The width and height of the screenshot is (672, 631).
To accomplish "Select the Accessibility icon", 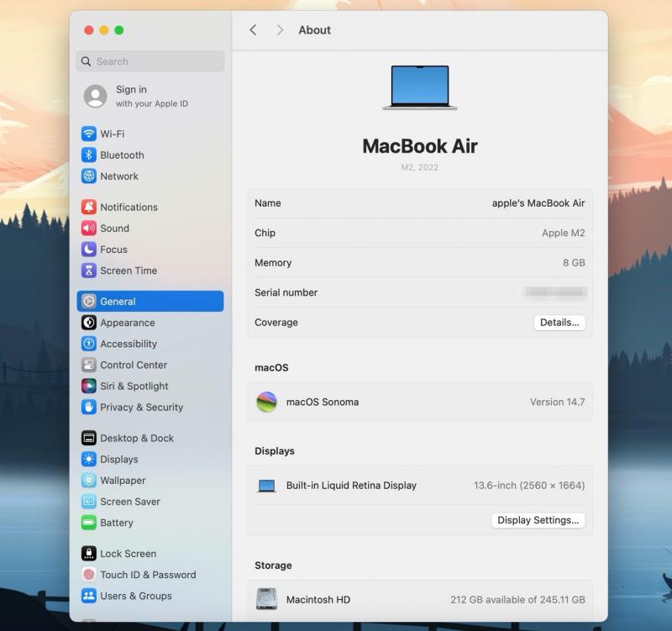I will pos(89,344).
